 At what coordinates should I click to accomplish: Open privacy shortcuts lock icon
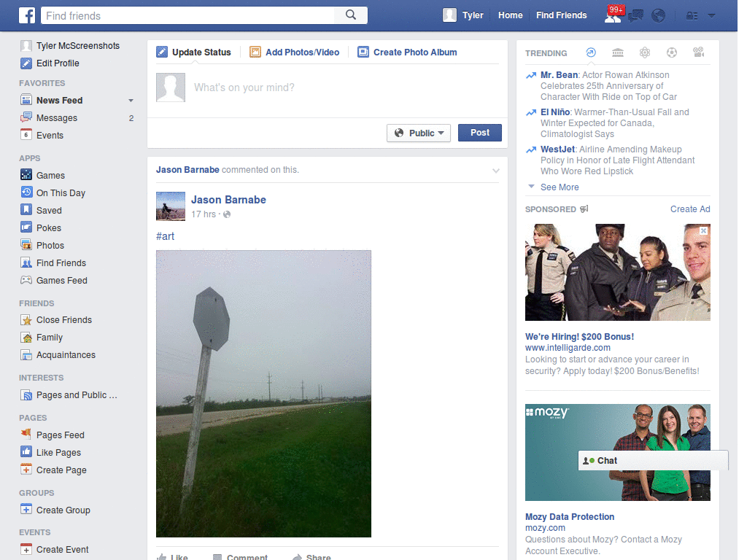click(x=692, y=16)
